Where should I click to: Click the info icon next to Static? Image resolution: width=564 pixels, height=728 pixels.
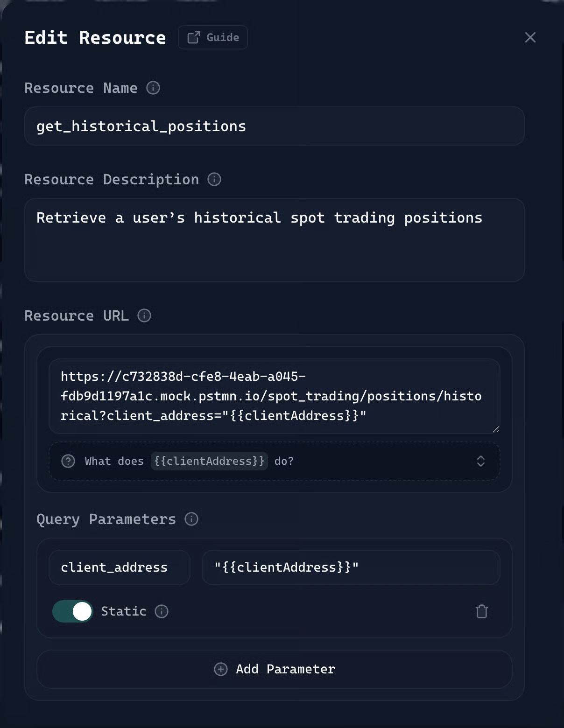pyautogui.click(x=162, y=611)
